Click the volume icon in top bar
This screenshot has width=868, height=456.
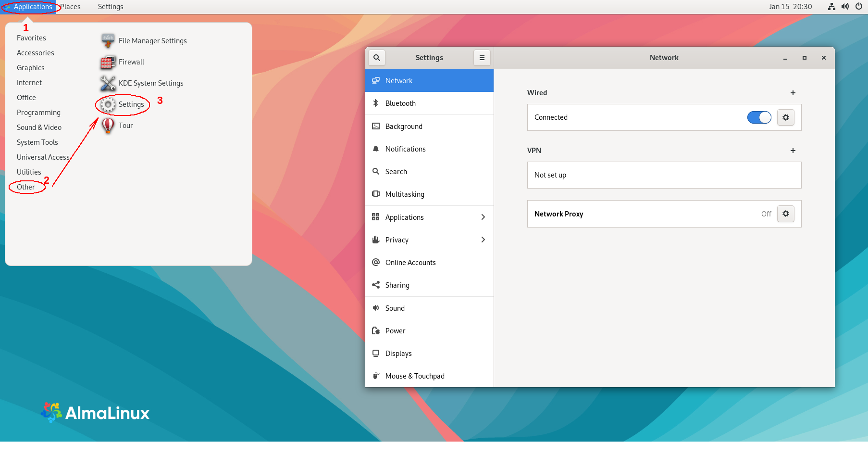click(x=845, y=7)
